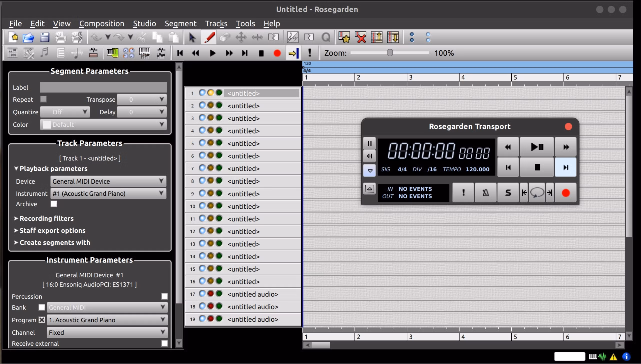The image size is (641, 364).
Task: Open the Segment menu
Action: coord(180,23)
